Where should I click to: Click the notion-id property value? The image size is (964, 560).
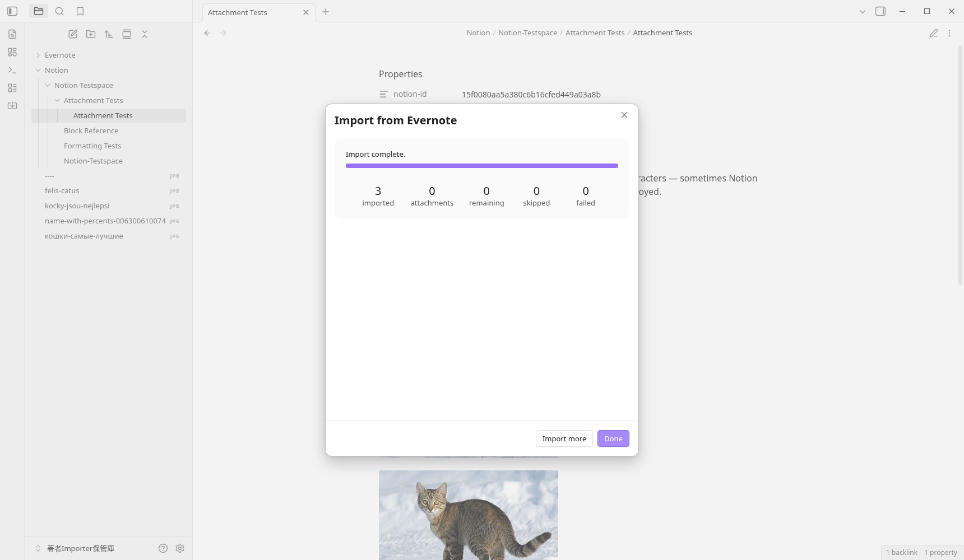[531, 95]
